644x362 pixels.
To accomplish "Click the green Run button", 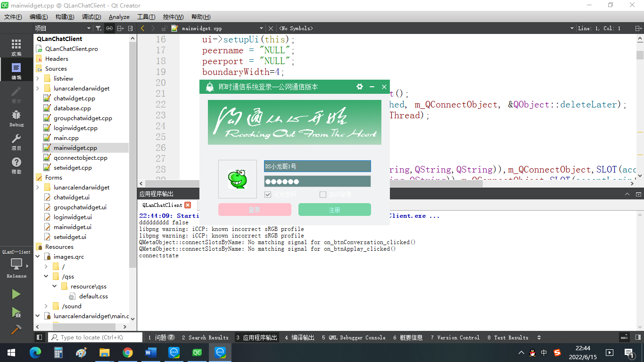I will click(16, 294).
